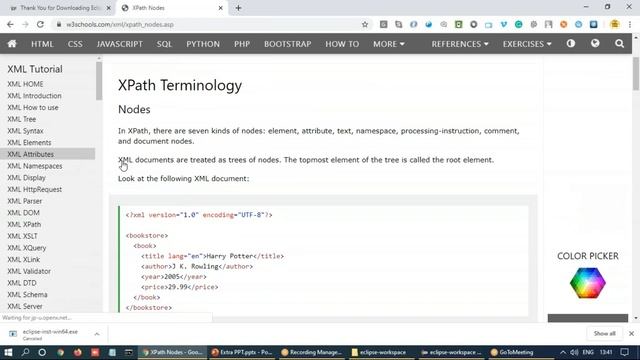The image size is (640, 360).
Task: Open XML Introduction in sidebar
Action: click(34, 96)
